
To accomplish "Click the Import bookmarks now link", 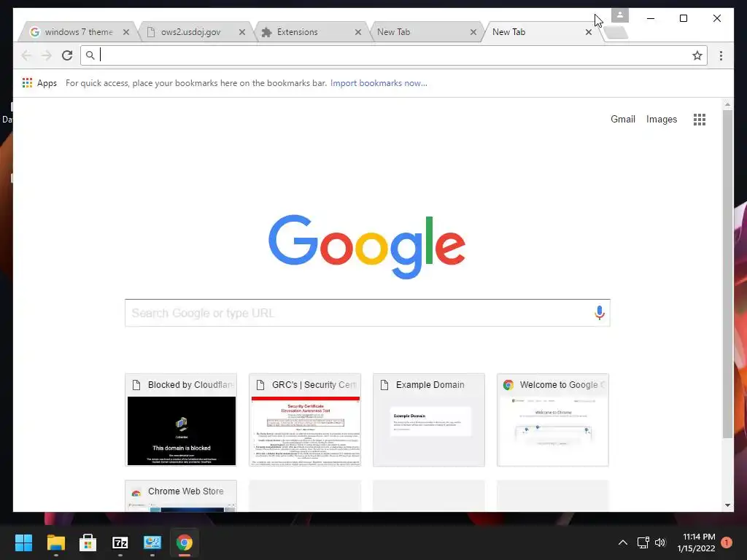I will click(x=379, y=83).
